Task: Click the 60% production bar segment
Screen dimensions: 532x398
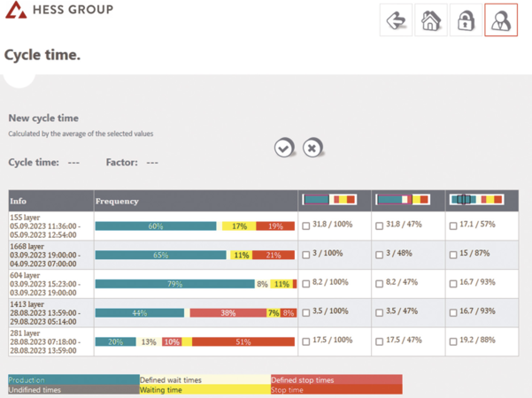Action: click(156, 226)
